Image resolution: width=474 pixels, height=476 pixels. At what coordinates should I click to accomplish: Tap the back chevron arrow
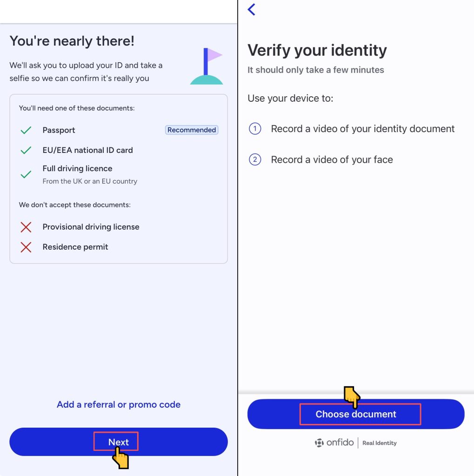(x=252, y=9)
